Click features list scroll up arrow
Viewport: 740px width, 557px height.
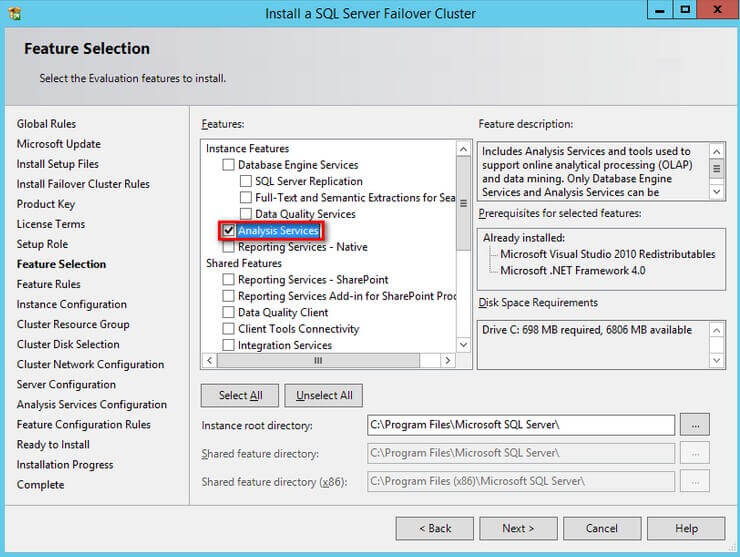click(x=463, y=150)
